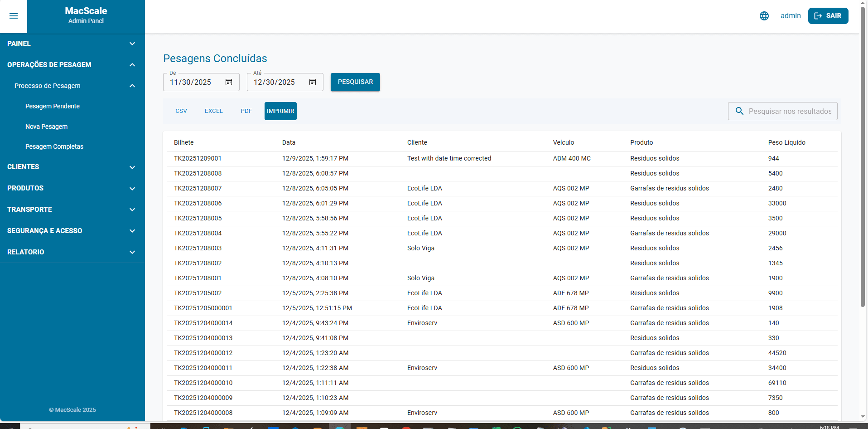The image size is (868, 429).
Task: Focus the Pesquisar nos resultados field
Action: click(x=790, y=111)
